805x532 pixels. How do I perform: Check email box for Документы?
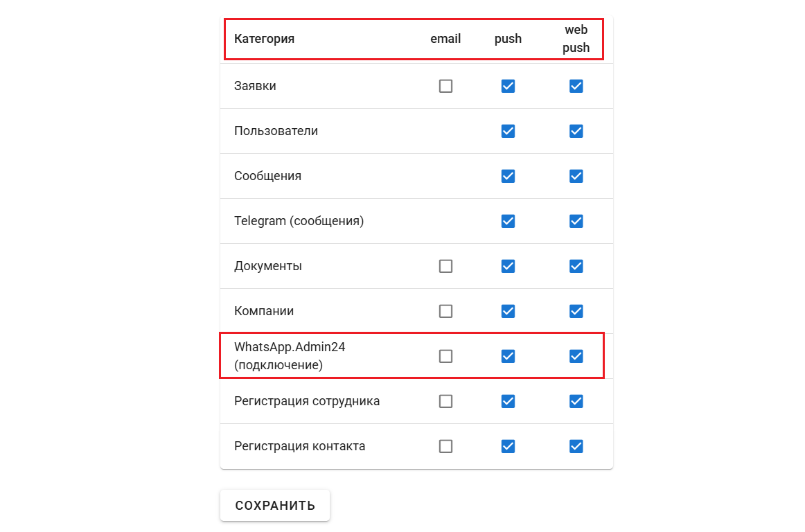pyautogui.click(x=445, y=266)
